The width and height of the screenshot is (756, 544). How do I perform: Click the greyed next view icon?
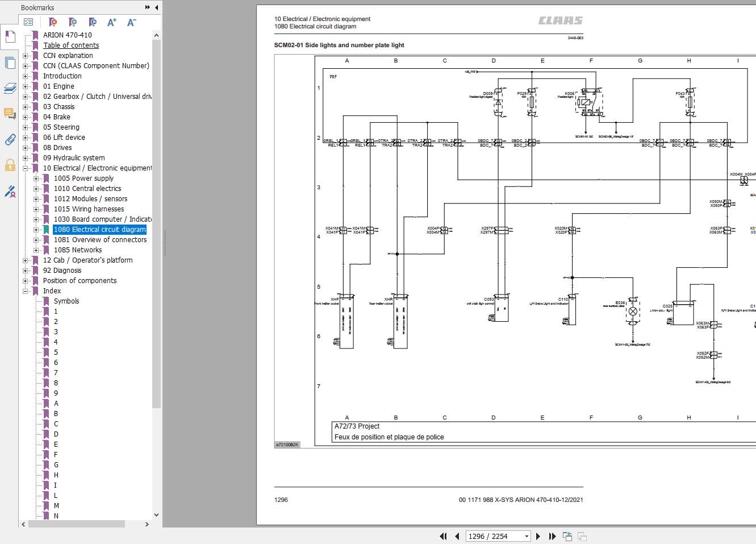[582, 536]
